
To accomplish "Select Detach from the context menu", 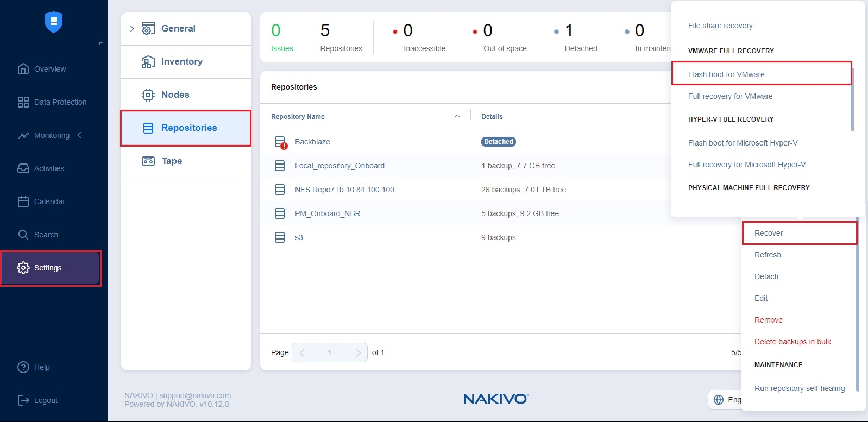I will click(x=766, y=276).
